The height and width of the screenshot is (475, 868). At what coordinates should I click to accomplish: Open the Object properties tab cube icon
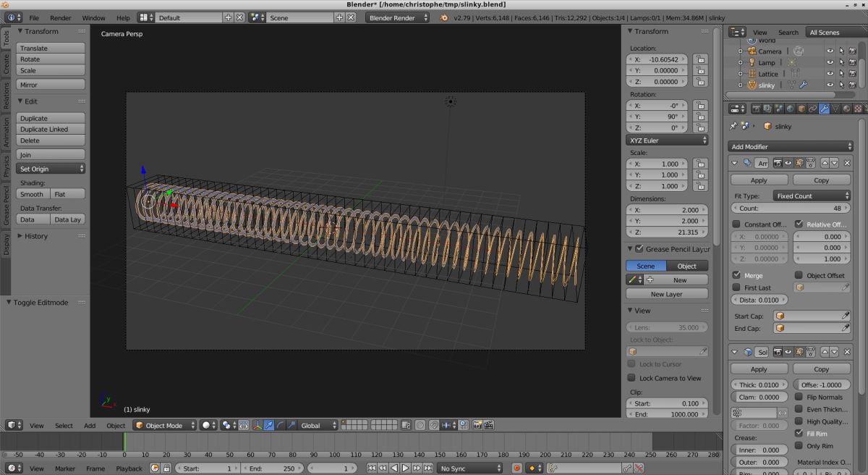point(801,109)
